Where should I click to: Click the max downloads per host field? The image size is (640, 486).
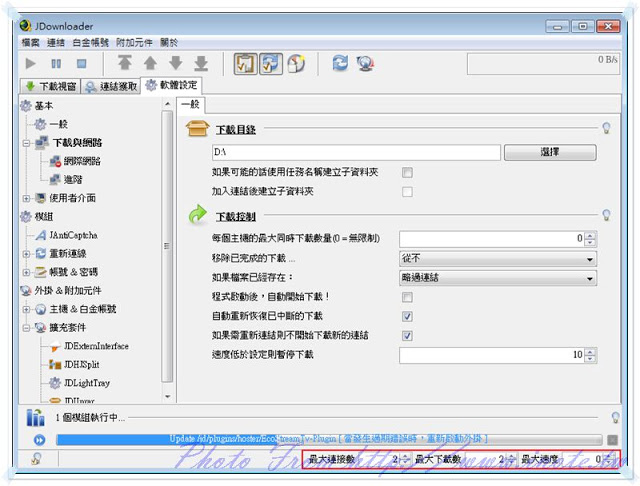pos(491,239)
